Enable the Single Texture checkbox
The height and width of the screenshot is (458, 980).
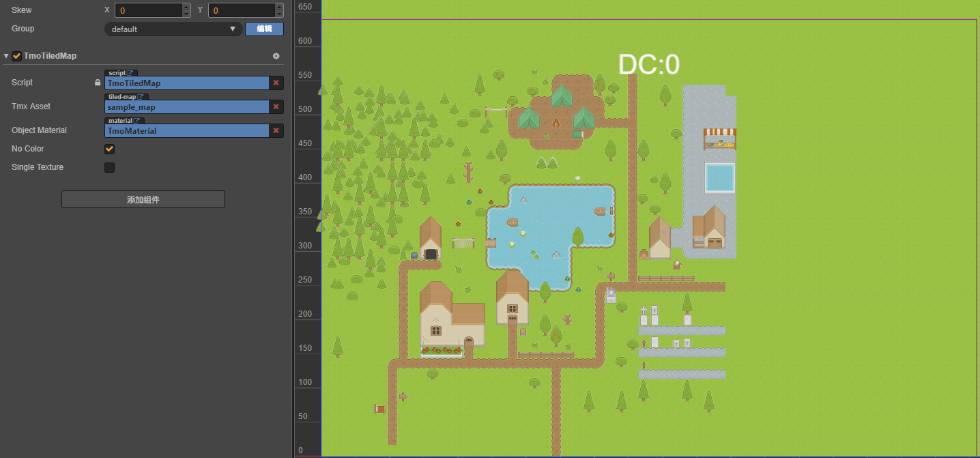tap(109, 167)
